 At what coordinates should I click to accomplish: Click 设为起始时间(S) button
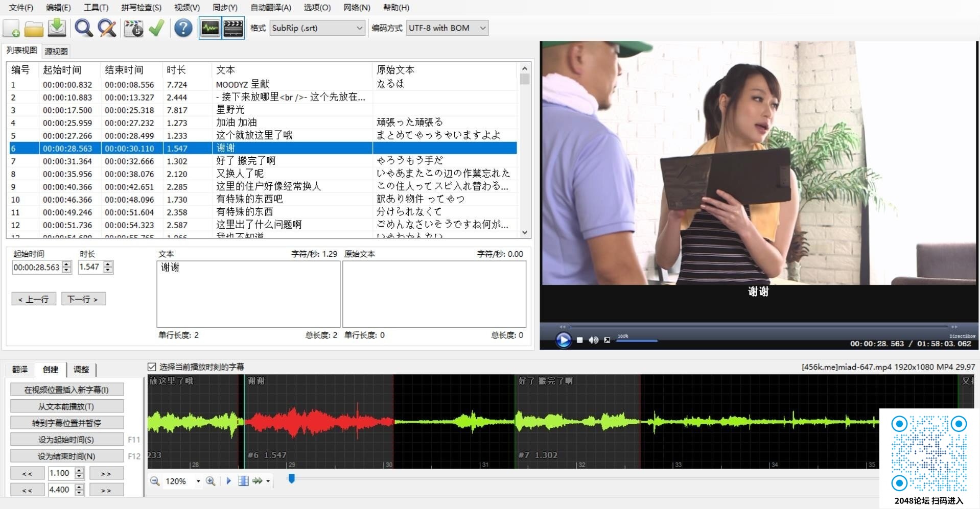(x=67, y=440)
